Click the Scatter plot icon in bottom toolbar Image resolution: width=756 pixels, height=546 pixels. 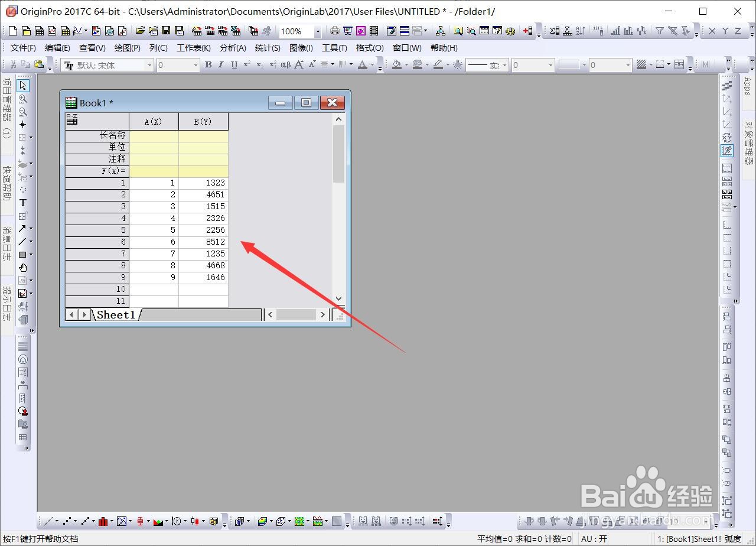click(67, 521)
